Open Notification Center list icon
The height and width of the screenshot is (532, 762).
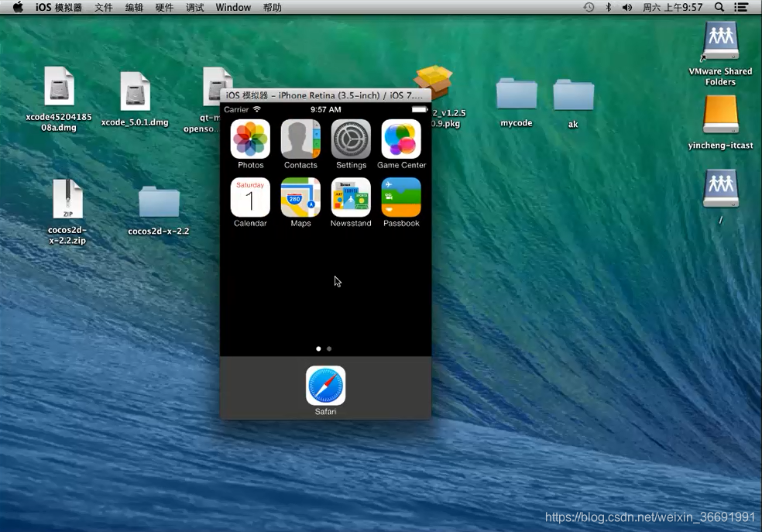pos(741,7)
